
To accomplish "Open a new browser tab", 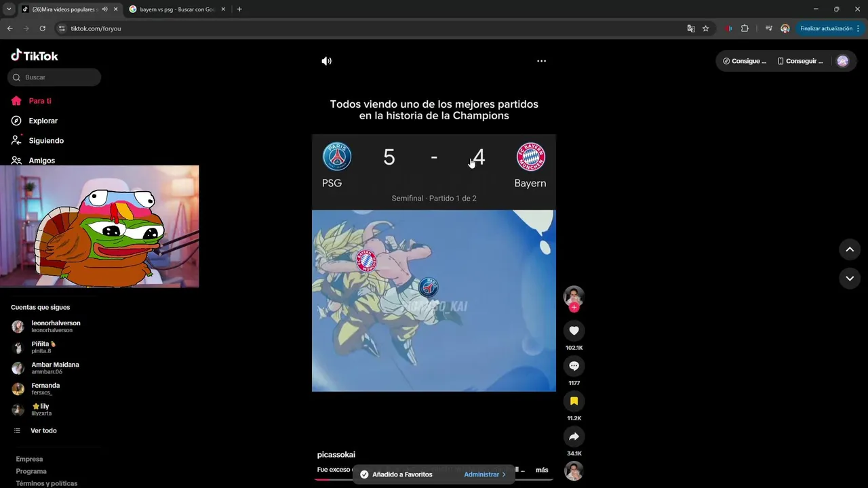I will pyautogui.click(x=239, y=9).
